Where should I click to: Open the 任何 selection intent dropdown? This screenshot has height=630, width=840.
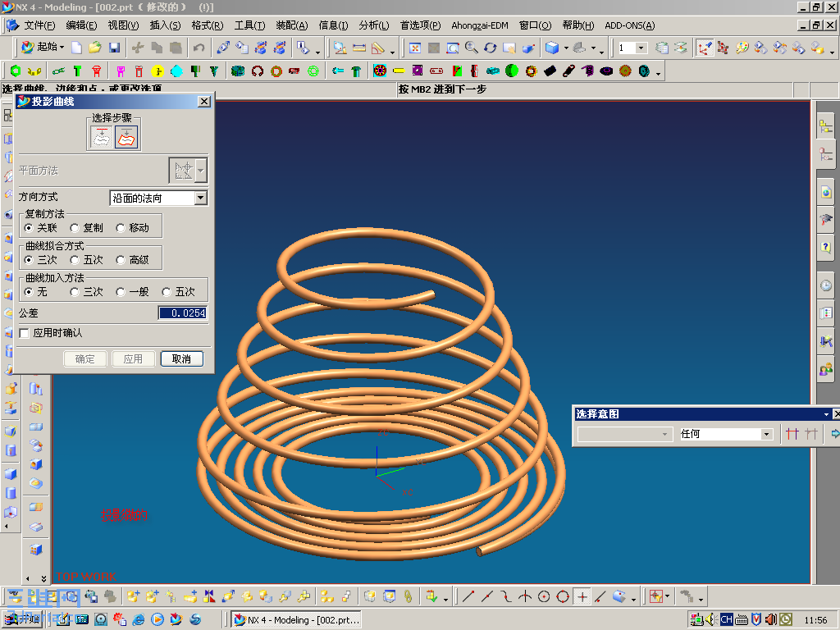767,434
